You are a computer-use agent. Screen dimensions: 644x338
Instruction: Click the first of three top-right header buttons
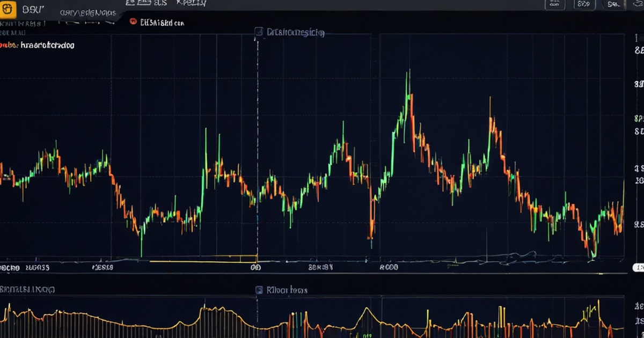pyautogui.click(x=555, y=4)
